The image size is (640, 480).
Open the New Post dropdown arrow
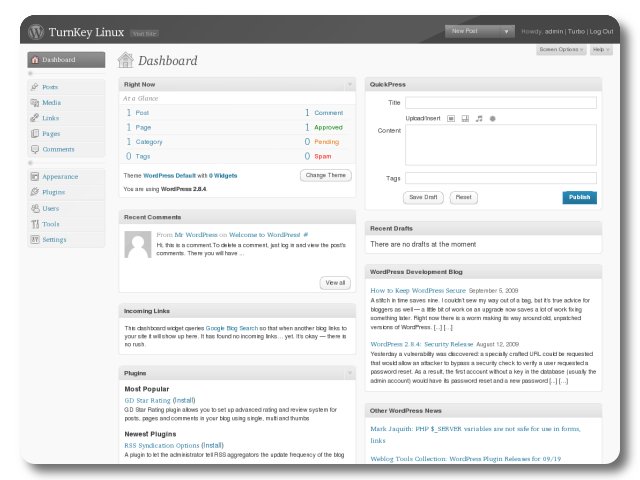[507, 32]
